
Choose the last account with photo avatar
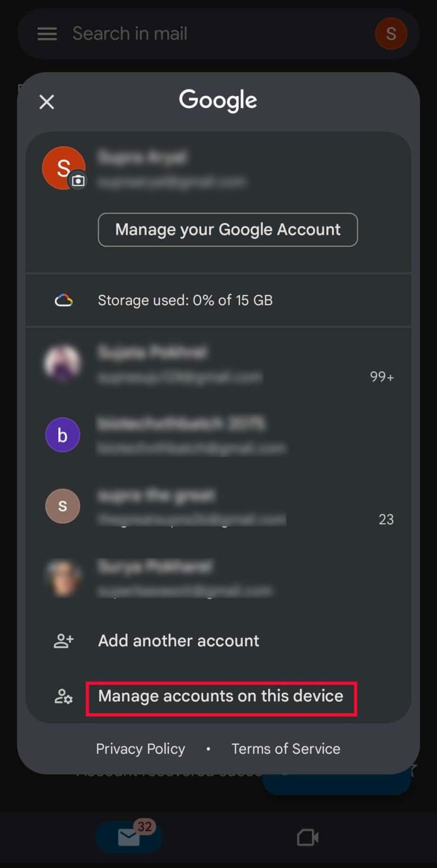pos(218,578)
